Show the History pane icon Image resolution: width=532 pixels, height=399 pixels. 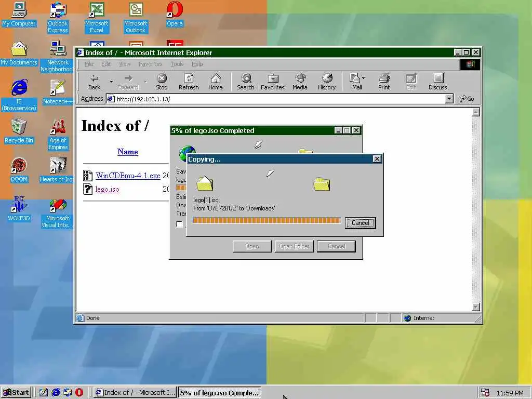click(x=327, y=82)
